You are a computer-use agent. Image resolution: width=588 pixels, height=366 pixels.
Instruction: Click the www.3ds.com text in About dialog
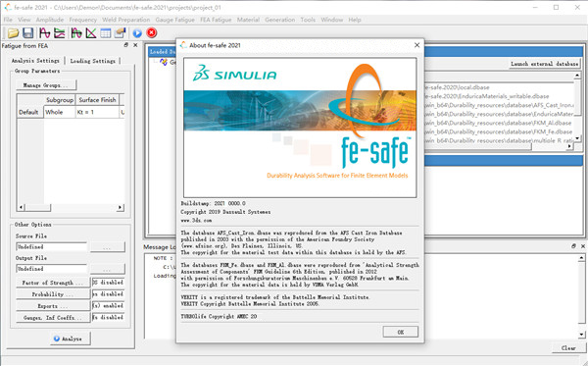(196, 221)
